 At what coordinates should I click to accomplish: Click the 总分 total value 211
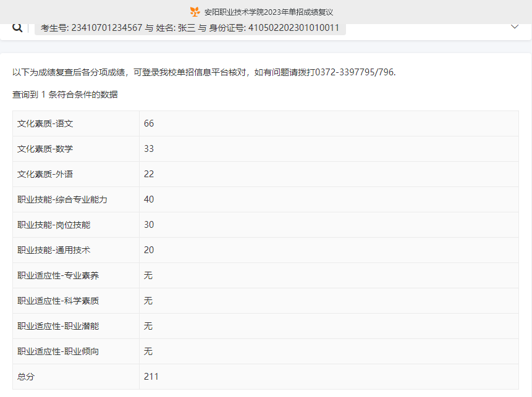[x=151, y=377]
